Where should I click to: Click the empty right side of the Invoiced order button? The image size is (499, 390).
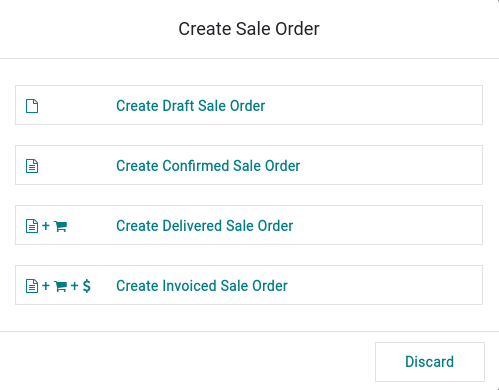click(385, 285)
